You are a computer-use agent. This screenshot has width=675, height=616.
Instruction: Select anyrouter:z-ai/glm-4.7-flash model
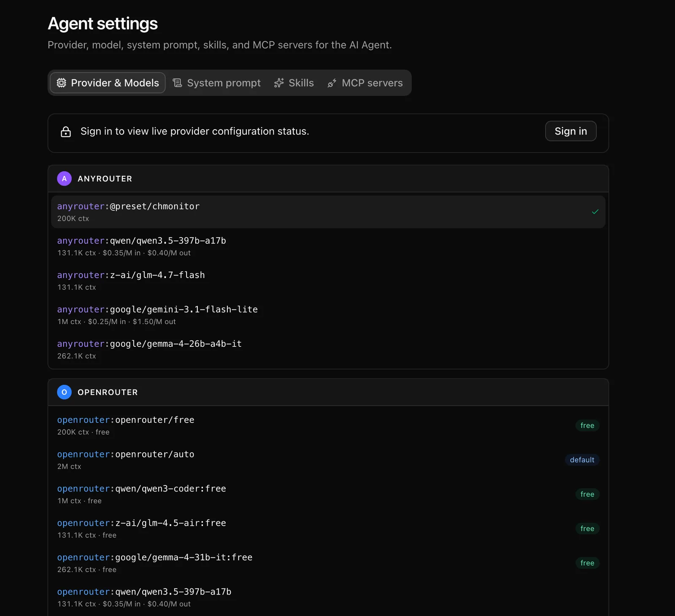(328, 281)
